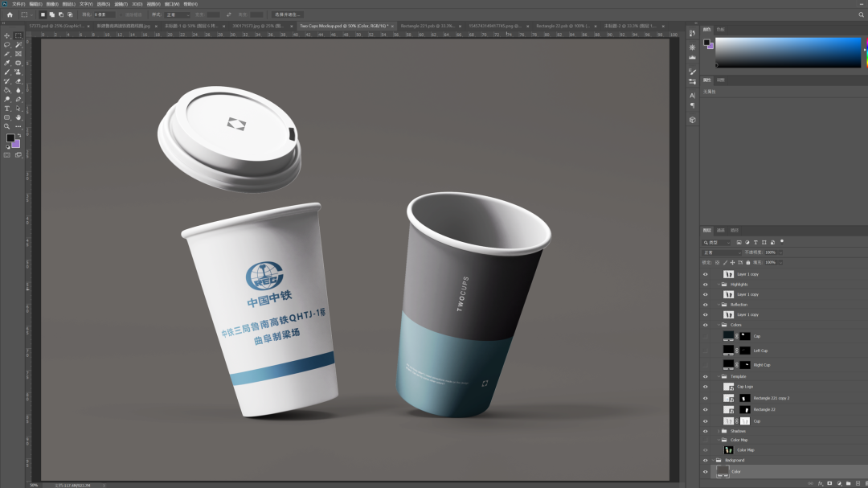Open the 3D panel cube icon

click(692, 120)
